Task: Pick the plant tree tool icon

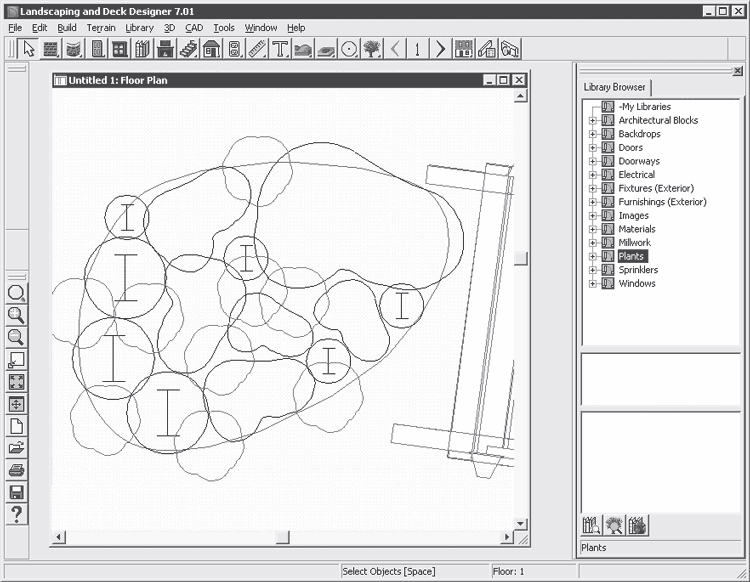Action: [x=372, y=49]
